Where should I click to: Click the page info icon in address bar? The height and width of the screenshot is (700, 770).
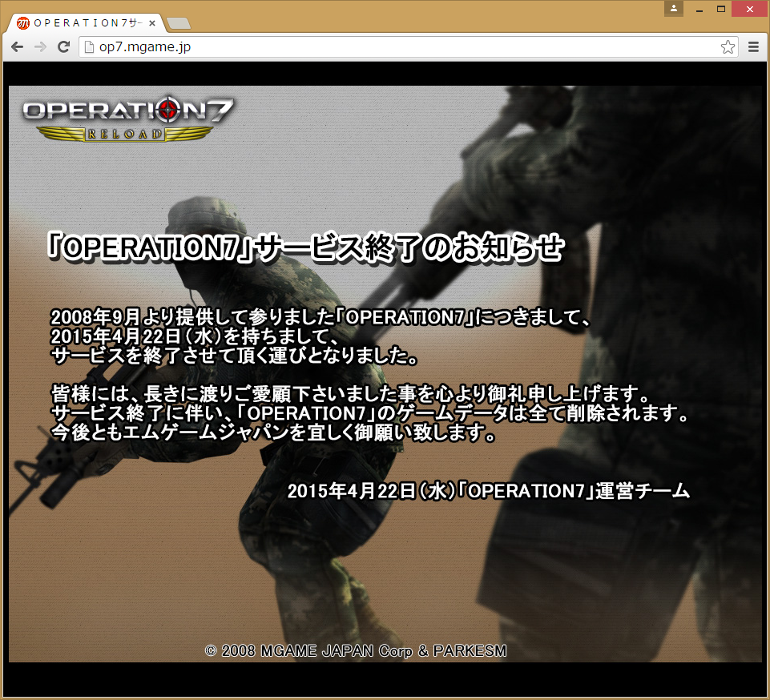(89, 47)
